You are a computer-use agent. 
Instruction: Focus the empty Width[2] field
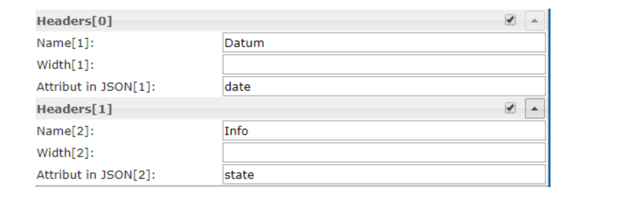384,153
